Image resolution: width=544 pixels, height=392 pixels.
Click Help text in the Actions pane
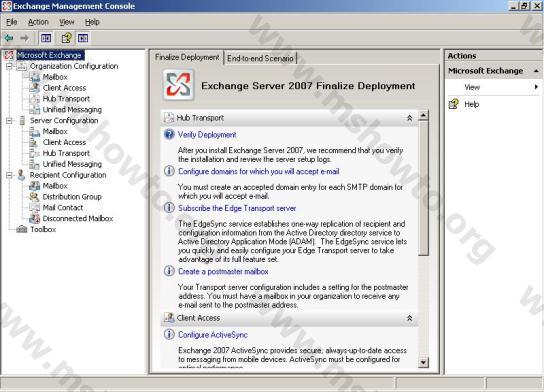[471, 104]
